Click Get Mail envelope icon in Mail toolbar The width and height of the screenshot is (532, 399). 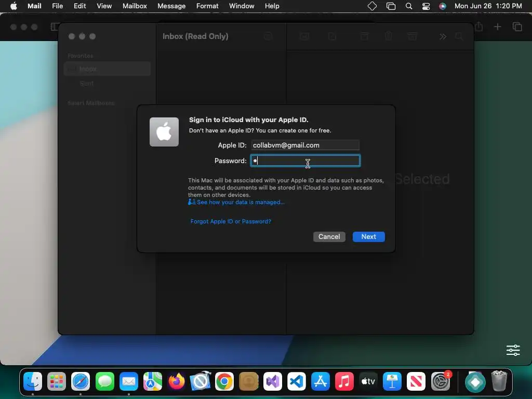304,36
